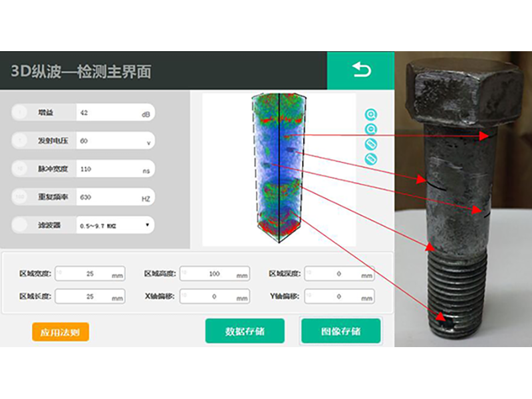This screenshot has height=399, width=532.
Task: Focus the Y轴偏移 offset input field
Action: point(339,297)
